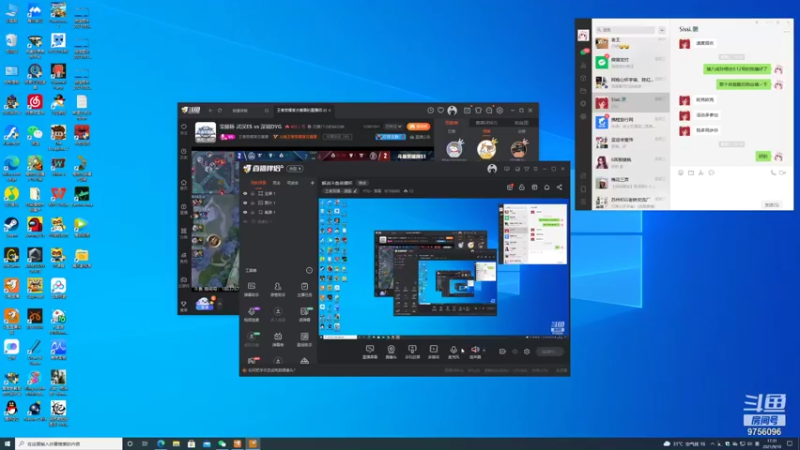Click the record camera icon near start button
Screen dimensions: 800x450
click(502, 352)
